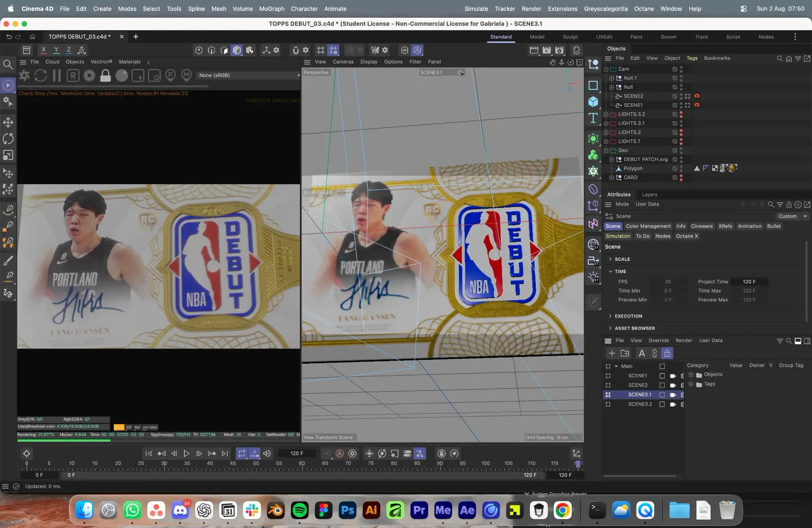Open the Cameras menu in viewport
Viewport: 812px width, 528px height.
pyautogui.click(x=343, y=62)
